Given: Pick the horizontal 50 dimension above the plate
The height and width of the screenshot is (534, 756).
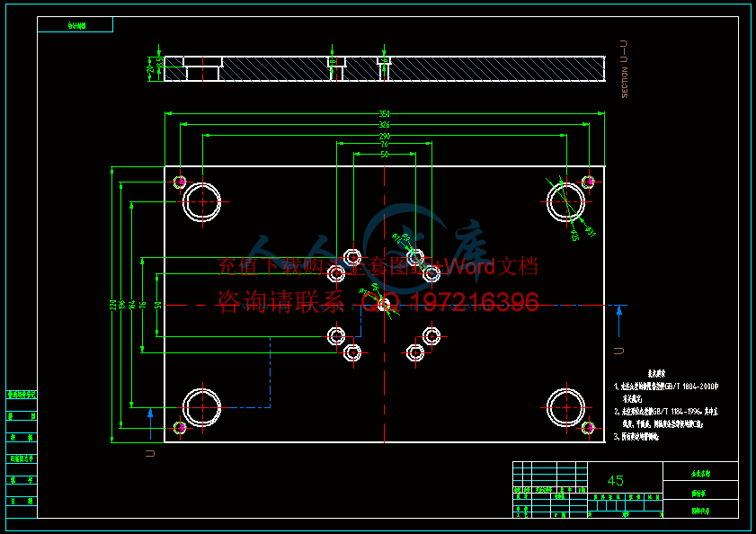Looking at the screenshot, I should tap(384, 155).
